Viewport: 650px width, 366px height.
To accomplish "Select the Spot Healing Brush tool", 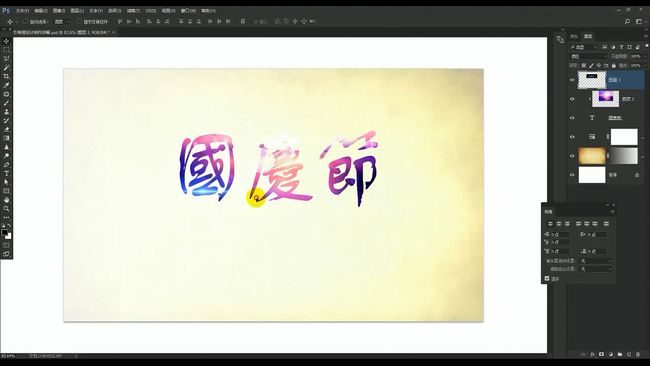I will coord(6,94).
